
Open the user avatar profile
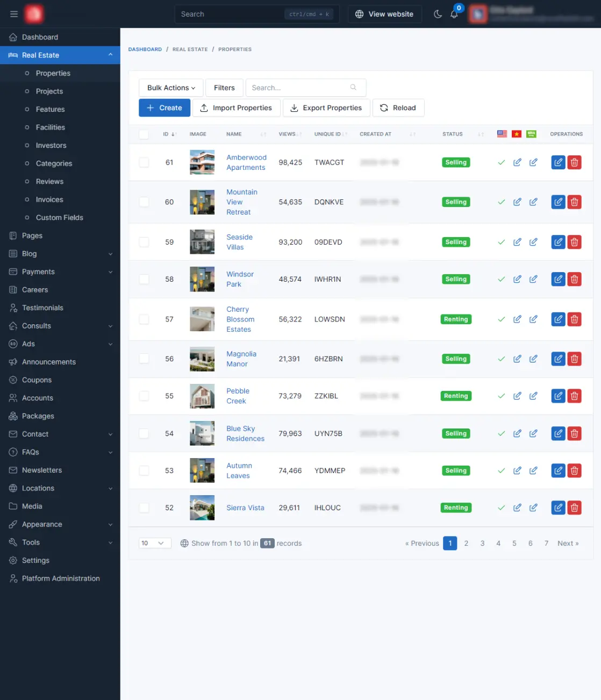(478, 14)
